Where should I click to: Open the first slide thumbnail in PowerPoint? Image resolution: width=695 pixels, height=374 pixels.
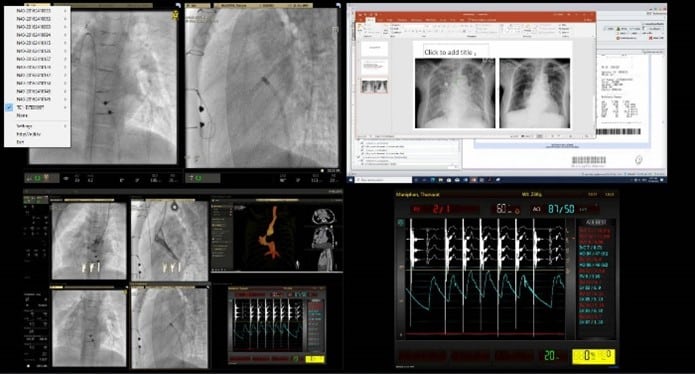point(374,49)
